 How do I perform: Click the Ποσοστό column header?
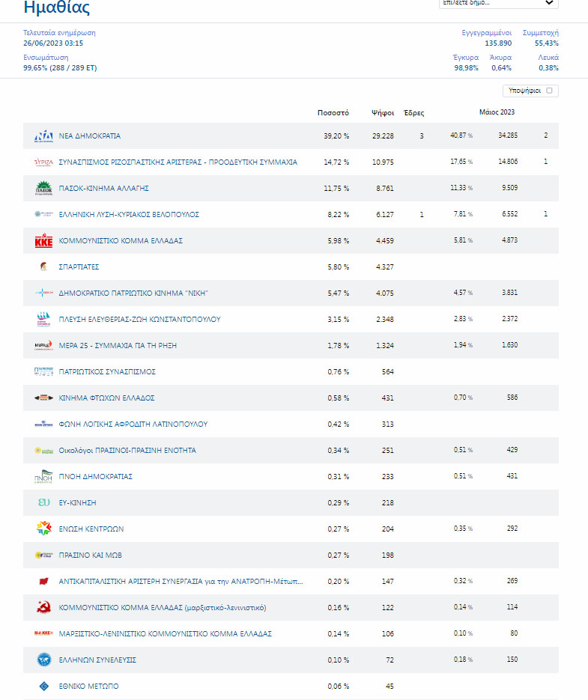333,113
